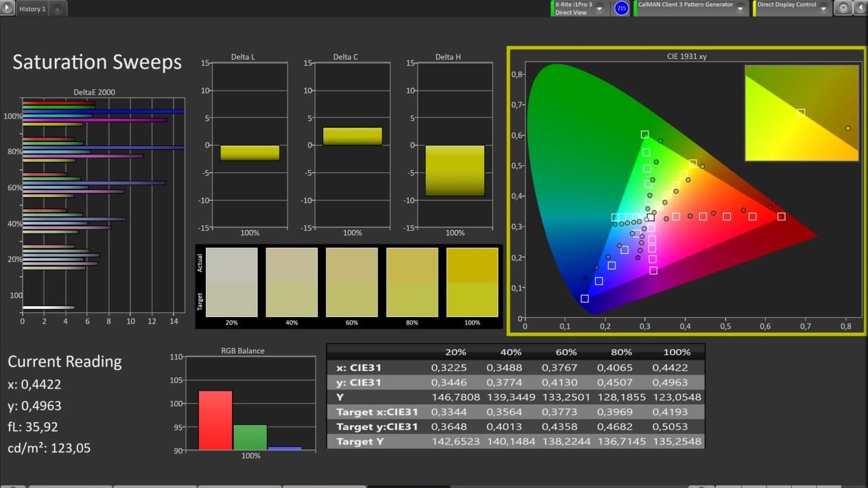Open the settings gear icon

[x=843, y=8]
